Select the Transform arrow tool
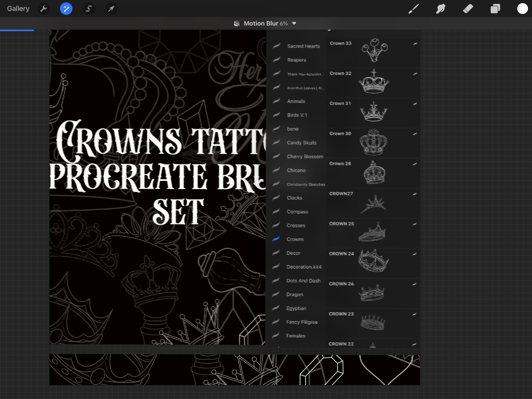 (x=111, y=9)
